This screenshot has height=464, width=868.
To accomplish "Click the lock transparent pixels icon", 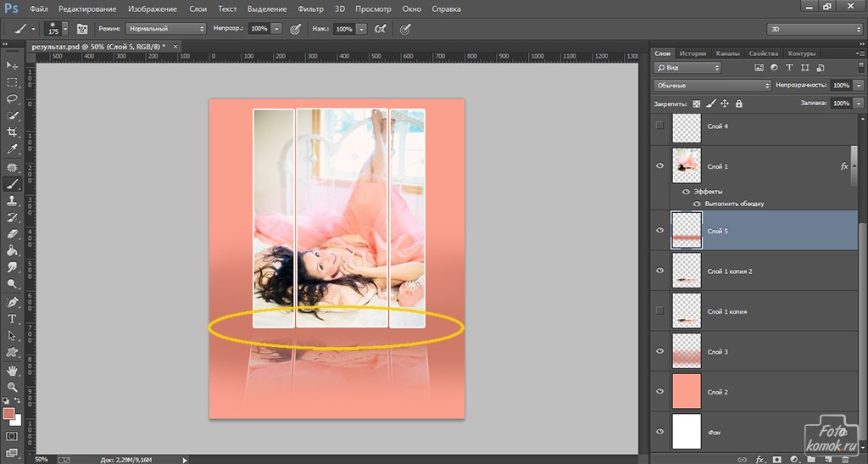I will (x=697, y=103).
